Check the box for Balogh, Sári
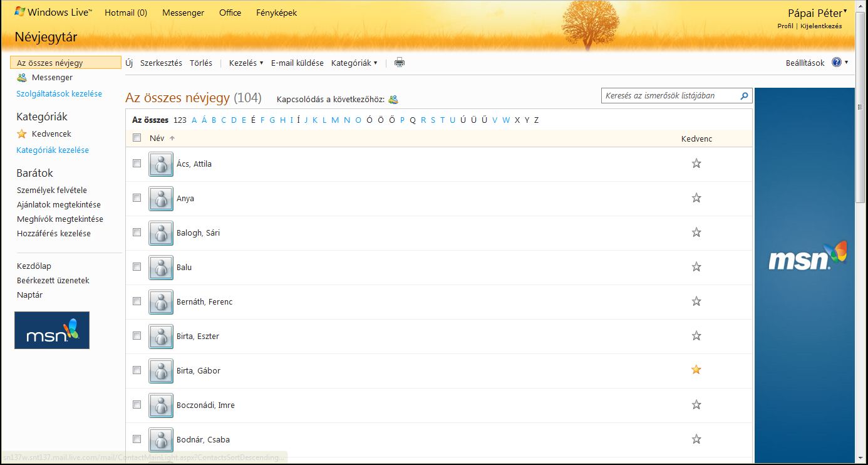Image resolution: width=868 pixels, height=465 pixels. [x=137, y=232]
